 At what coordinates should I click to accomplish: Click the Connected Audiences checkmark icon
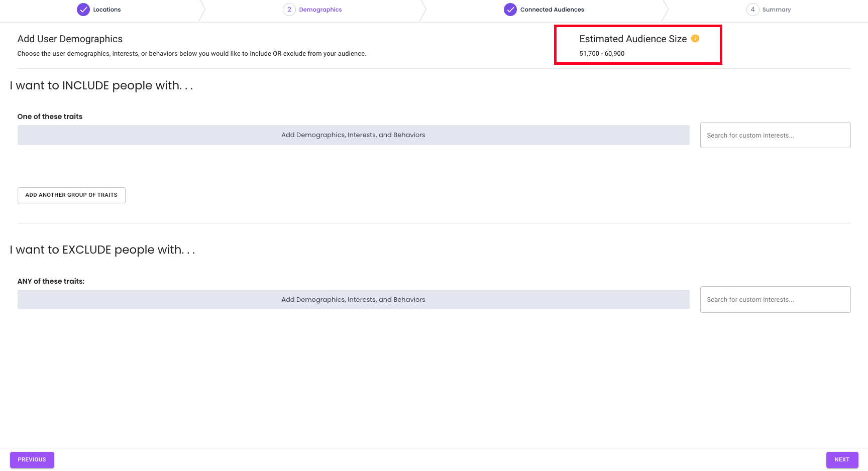510,10
